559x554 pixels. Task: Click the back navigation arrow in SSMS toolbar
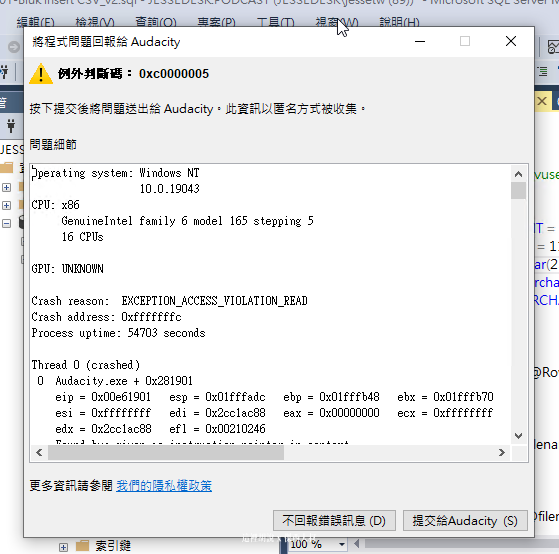tap(14, 47)
